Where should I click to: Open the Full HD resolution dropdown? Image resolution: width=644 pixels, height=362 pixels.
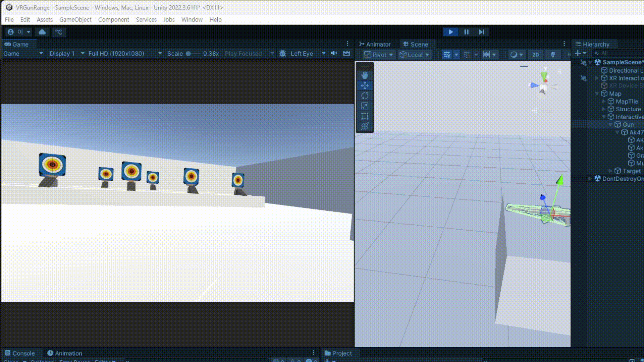pyautogui.click(x=125, y=54)
